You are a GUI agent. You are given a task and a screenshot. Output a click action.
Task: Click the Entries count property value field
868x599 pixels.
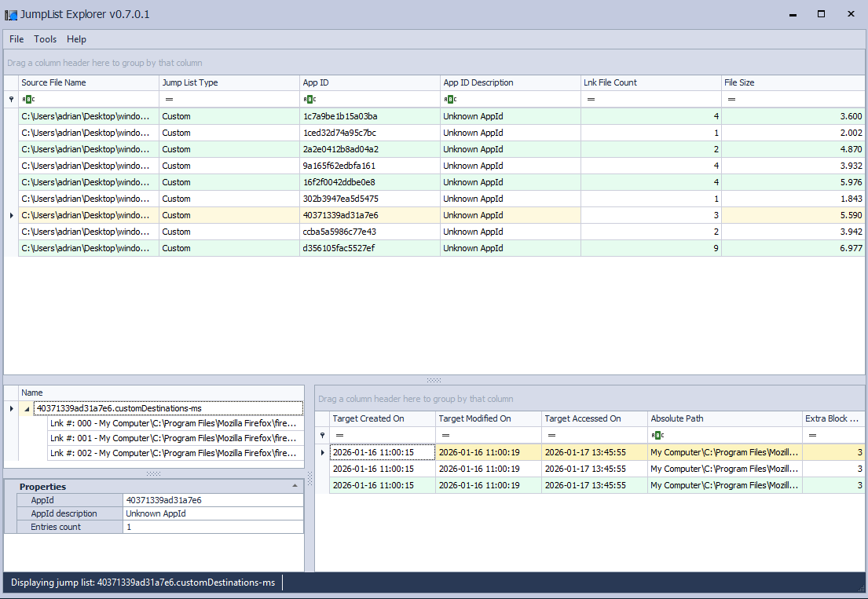(212, 527)
